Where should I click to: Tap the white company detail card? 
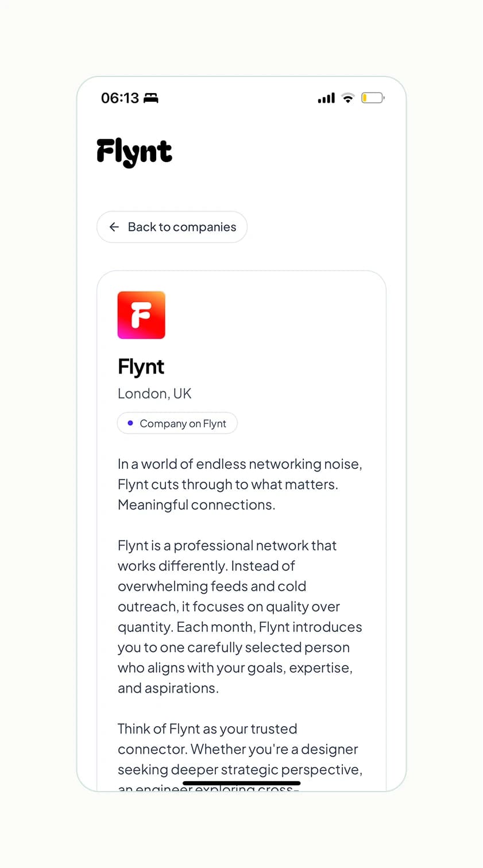(x=241, y=517)
